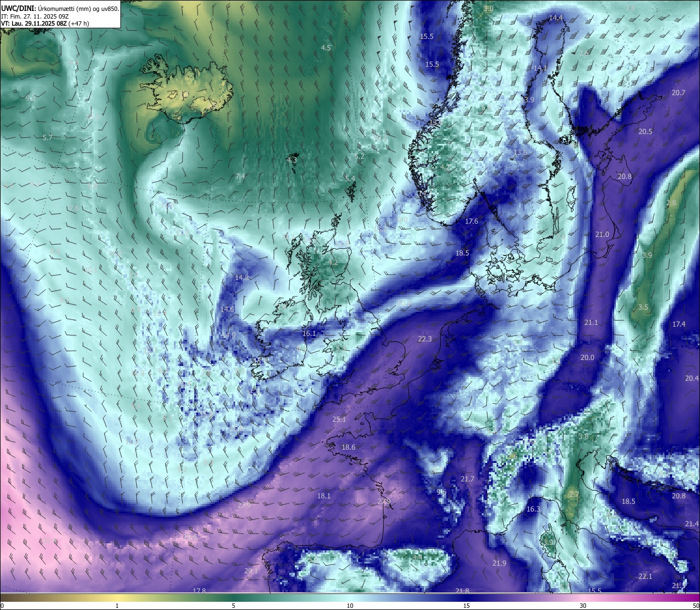Click the 3.8 value label
The image size is (700, 610).
[584, 437]
